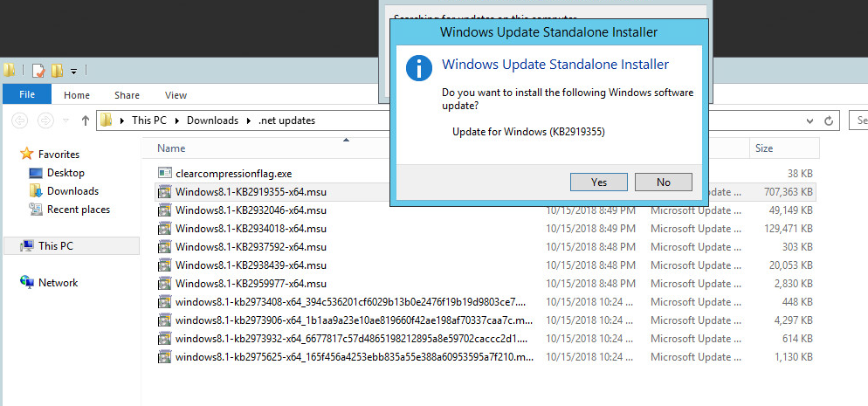Select Windows8.1-KB2919355-x64.msu file name
This screenshot has width=868, height=406.
tap(251, 192)
